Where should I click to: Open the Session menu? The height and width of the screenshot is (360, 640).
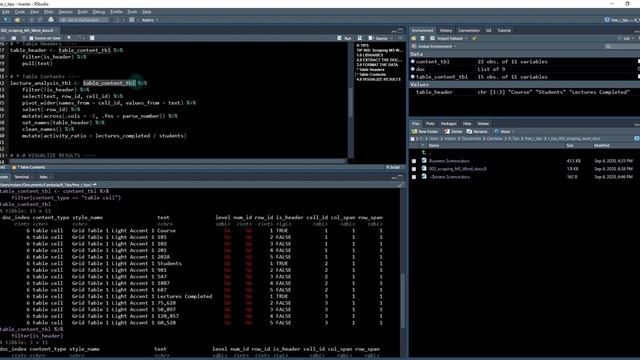pos(65,12)
